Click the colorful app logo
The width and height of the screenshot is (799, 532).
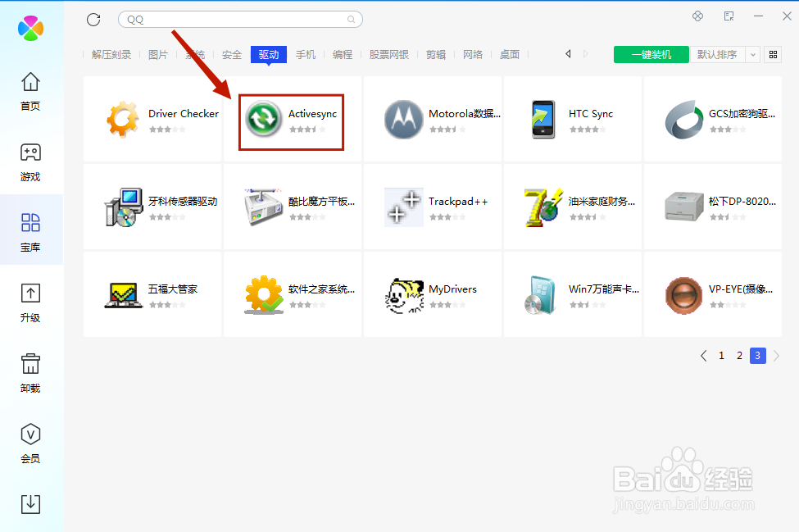click(x=30, y=28)
